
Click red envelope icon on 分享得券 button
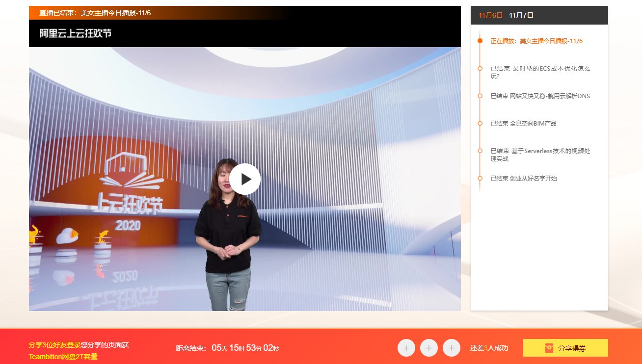point(549,348)
